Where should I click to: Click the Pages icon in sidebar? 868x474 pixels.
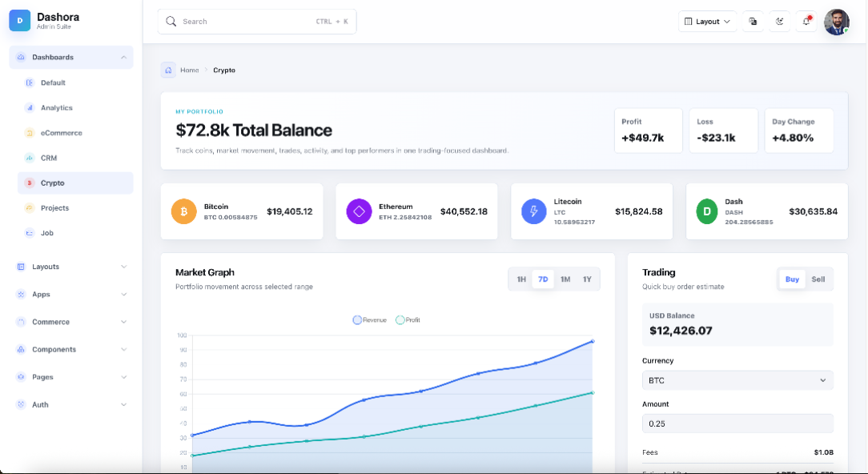coord(21,377)
